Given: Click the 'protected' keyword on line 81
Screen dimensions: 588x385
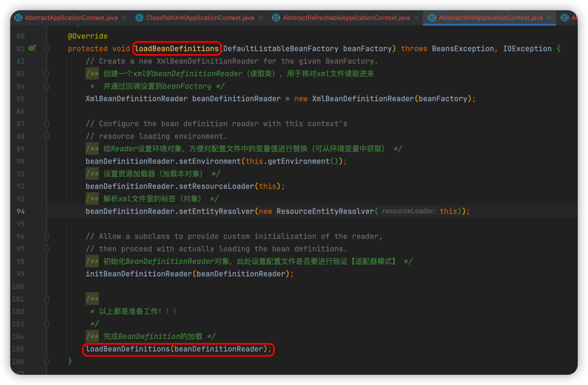Looking at the screenshot, I should tap(88, 49).
